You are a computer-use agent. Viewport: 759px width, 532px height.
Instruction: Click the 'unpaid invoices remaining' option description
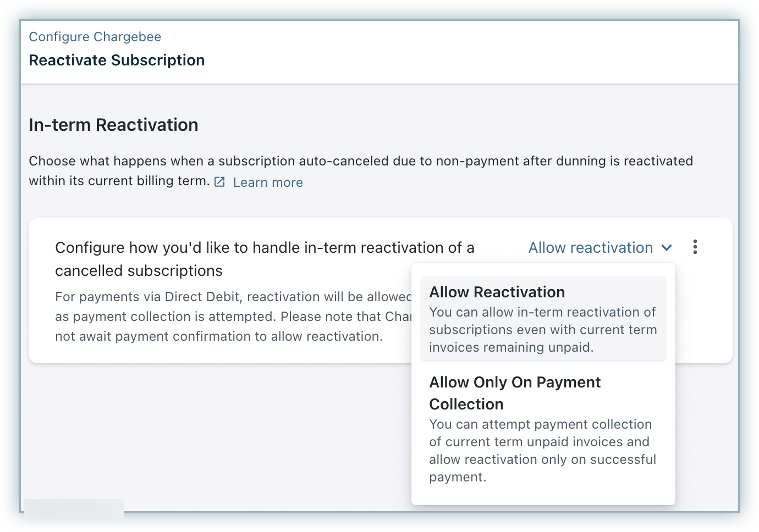click(x=543, y=330)
